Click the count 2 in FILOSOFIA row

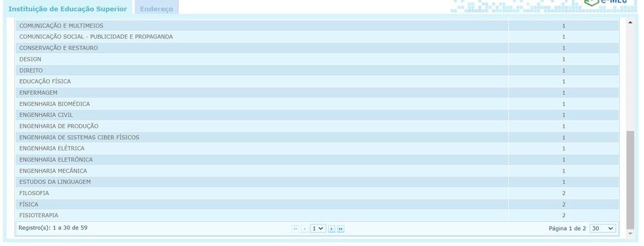pos(564,193)
